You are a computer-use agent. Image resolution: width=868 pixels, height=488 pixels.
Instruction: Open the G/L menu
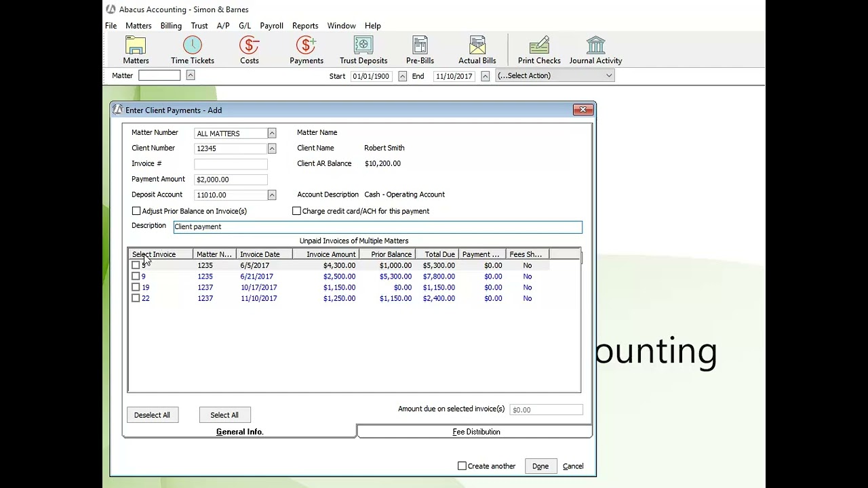pos(245,26)
